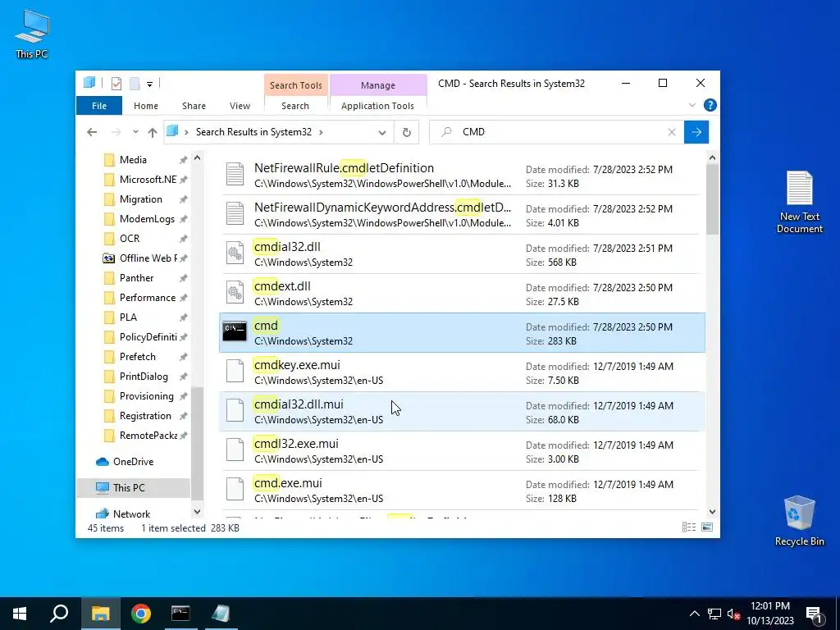Expand the ribbon using the chevron
The height and width of the screenshot is (630, 840).
(692, 106)
